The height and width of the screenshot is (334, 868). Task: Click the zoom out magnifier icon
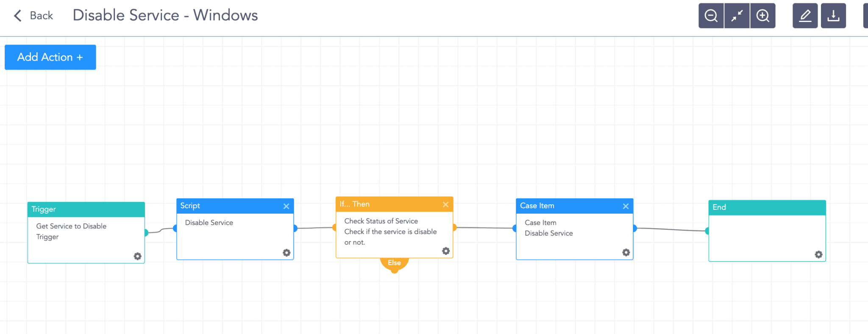pos(711,16)
